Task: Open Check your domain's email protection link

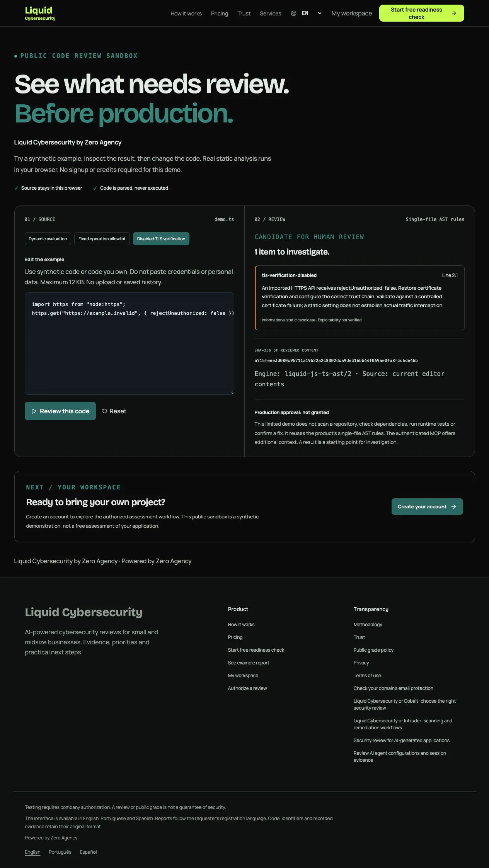Action: 393,688
